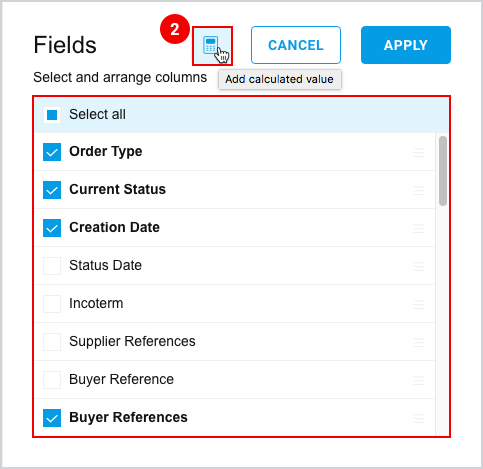Click the fields list scrollbar thumb
The height and width of the screenshot is (469, 483).
(x=443, y=171)
